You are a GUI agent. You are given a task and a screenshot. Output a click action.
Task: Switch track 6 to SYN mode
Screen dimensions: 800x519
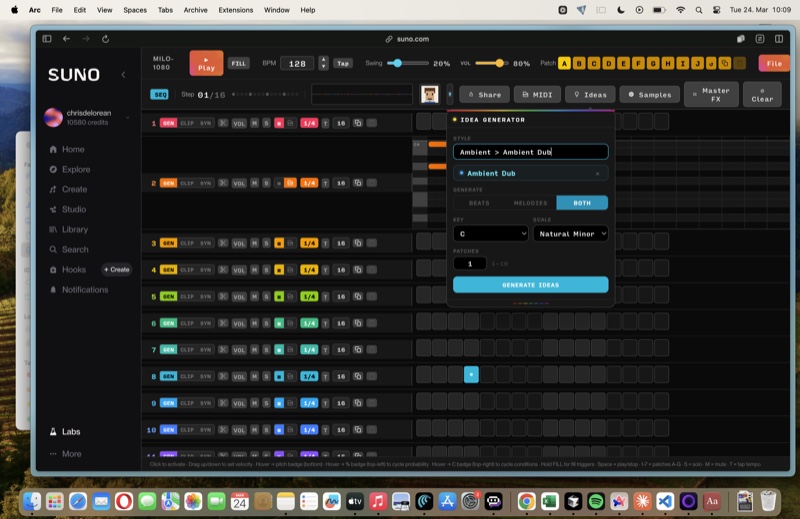tap(205, 323)
